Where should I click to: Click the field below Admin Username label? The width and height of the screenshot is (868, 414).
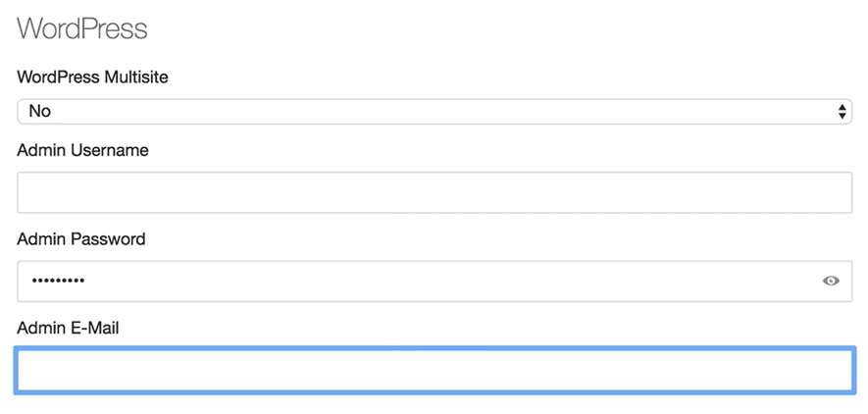click(434, 193)
